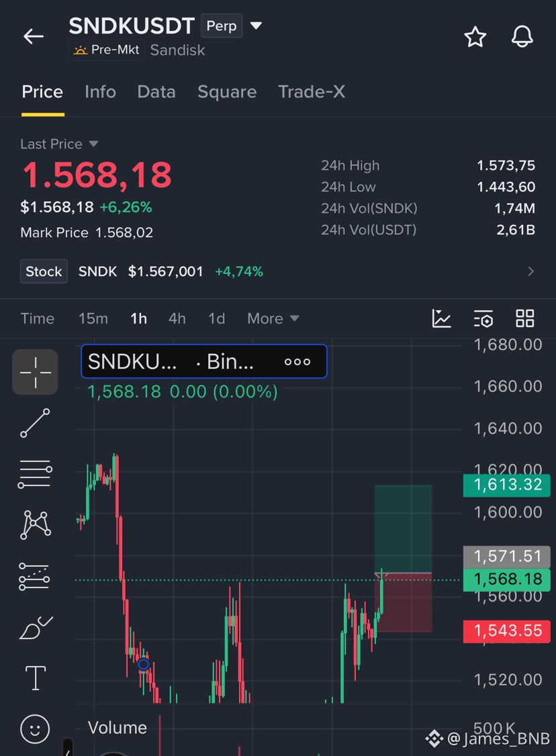Select the brush drawing tool
Screen dimensions: 556x756
(35, 628)
